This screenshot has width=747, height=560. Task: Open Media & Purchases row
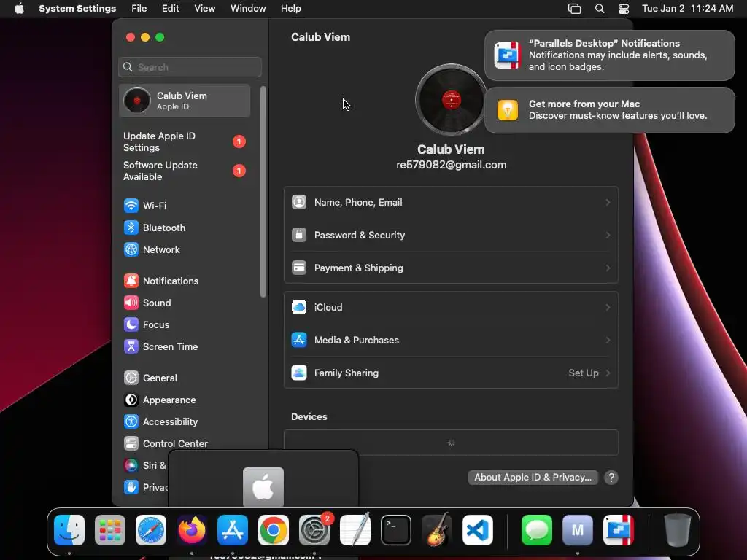(451, 340)
